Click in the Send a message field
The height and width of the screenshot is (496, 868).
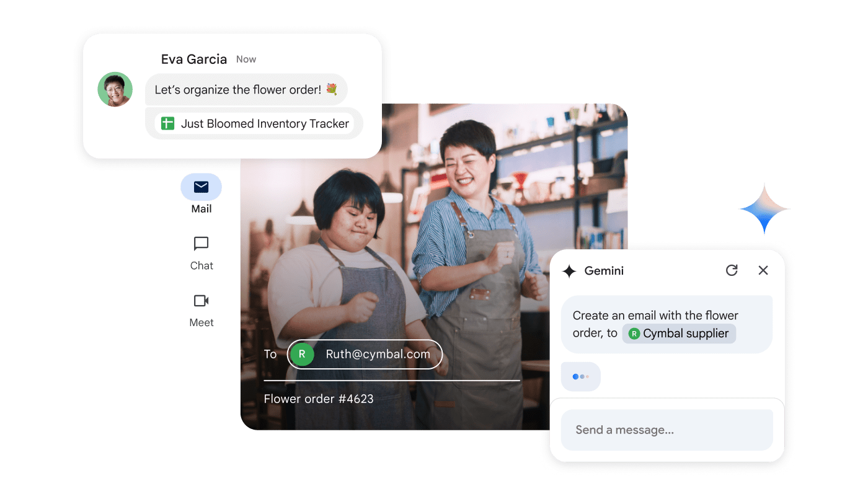pos(666,430)
